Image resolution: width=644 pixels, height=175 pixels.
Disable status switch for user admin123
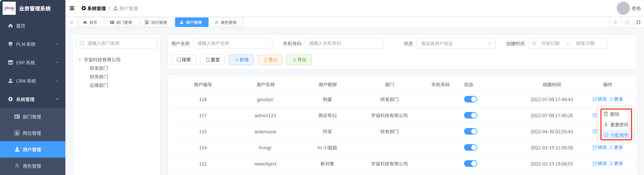(470, 115)
